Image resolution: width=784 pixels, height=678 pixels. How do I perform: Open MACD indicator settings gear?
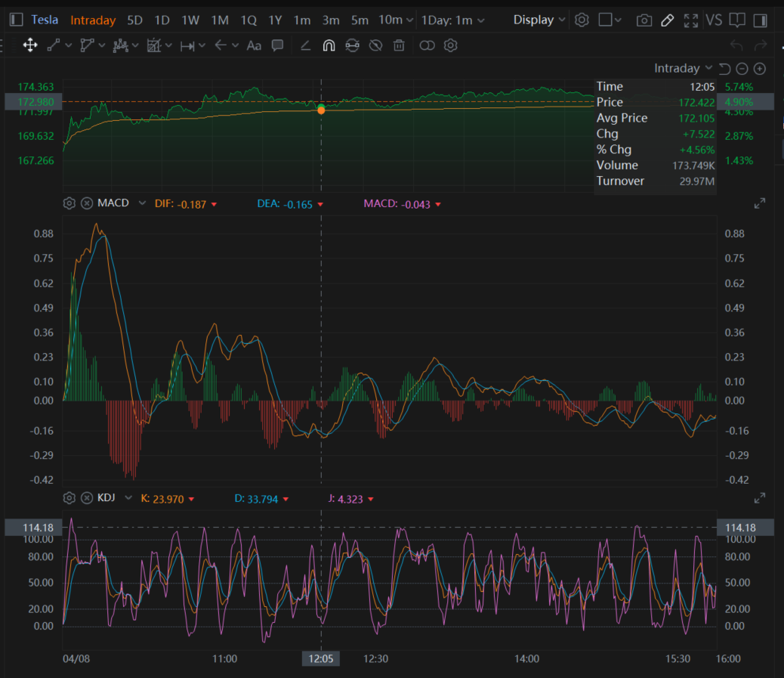69,203
